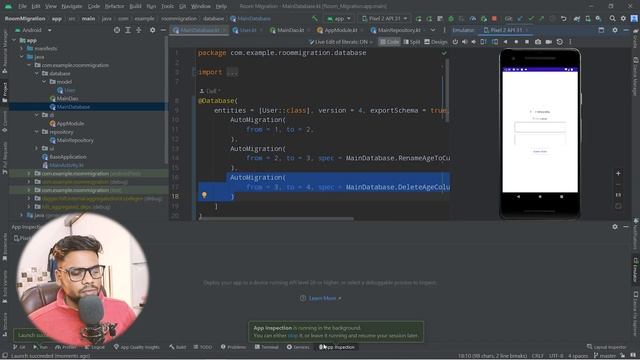
Task: Click the lightbulb quick-fix icon
Action: tap(204, 196)
